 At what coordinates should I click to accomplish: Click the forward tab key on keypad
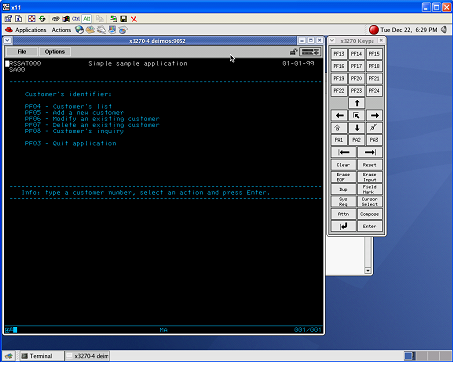370,152
